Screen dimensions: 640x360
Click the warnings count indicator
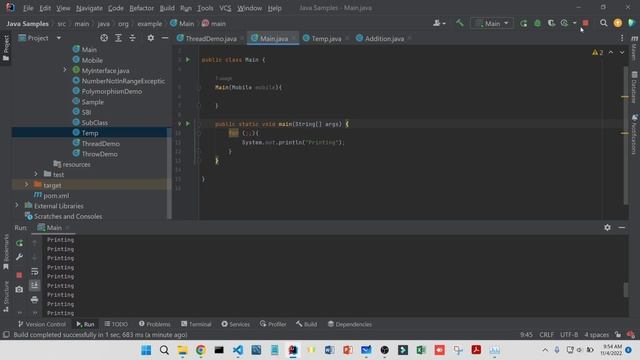pyautogui.click(x=597, y=52)
